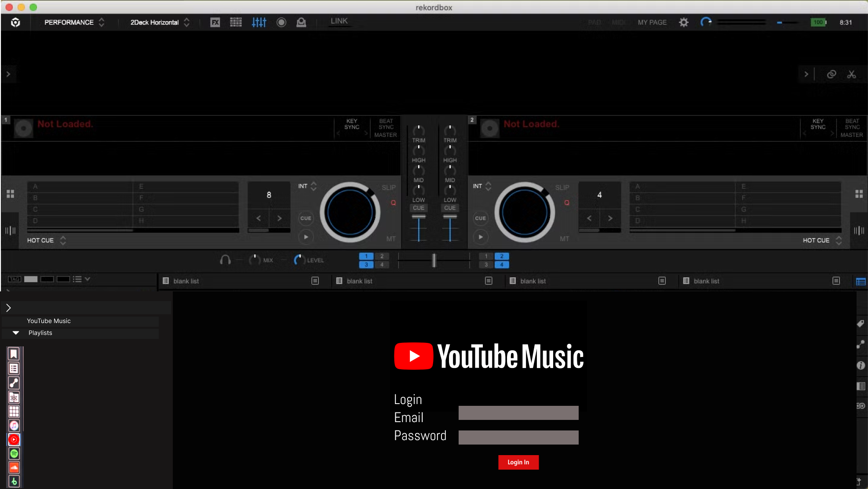The image size is (868, 489).
Task: Toggle CUE on the left mixer channel
Action: coord(418,208)
